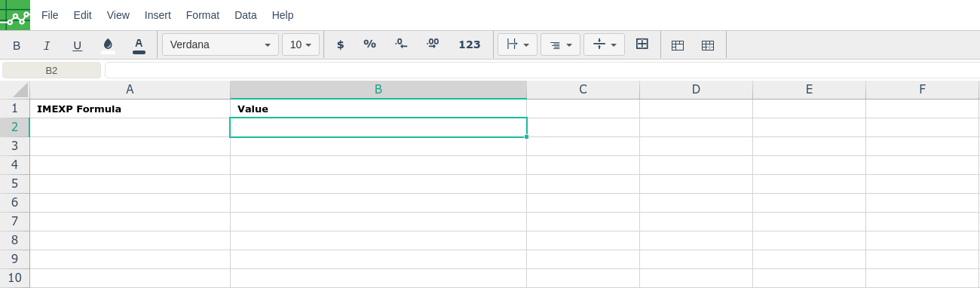Apply percent number format
The height and width of the screenshot is (288, 980).
click(369, 44)
